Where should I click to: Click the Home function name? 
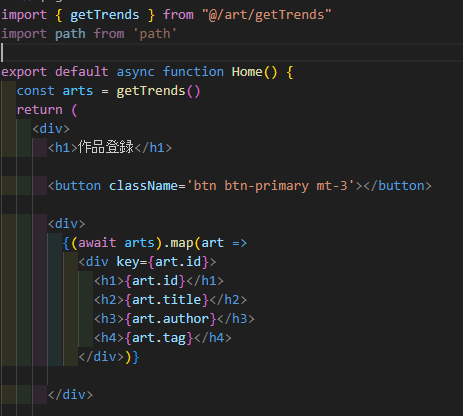click(x=247, y=72)
